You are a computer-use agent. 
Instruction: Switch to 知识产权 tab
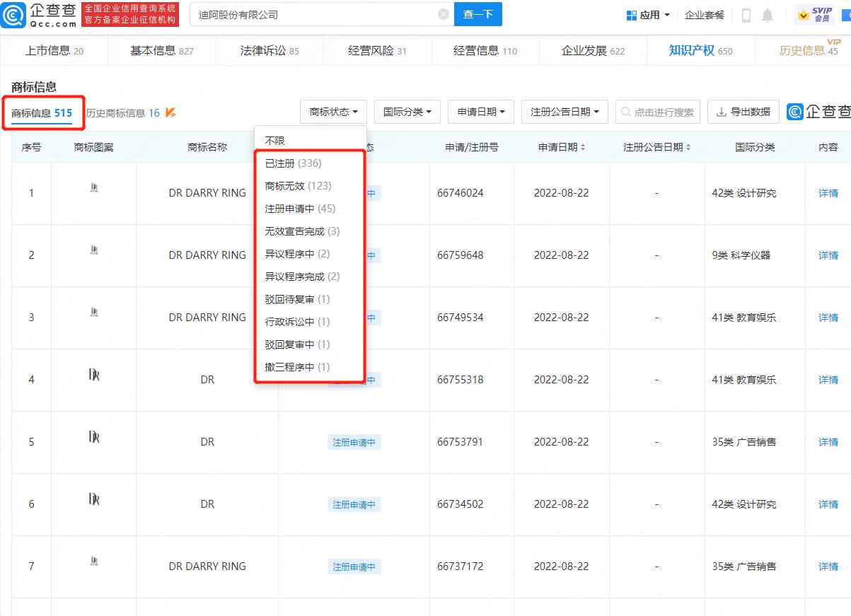701,51
